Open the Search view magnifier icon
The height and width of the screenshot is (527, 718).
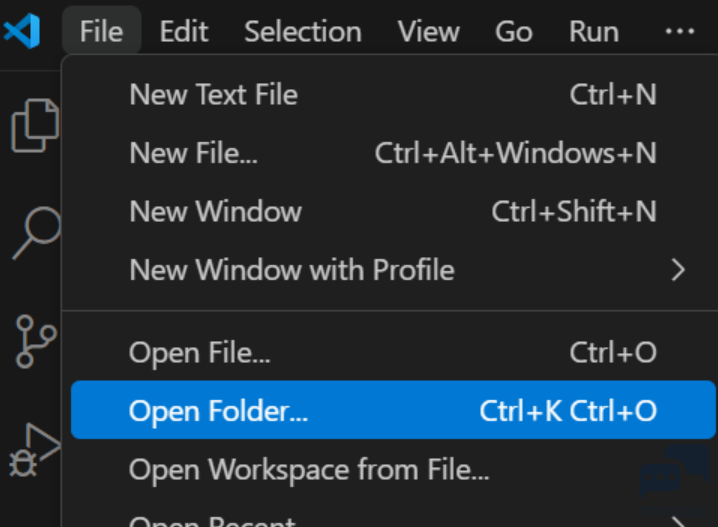click(37, 233)
